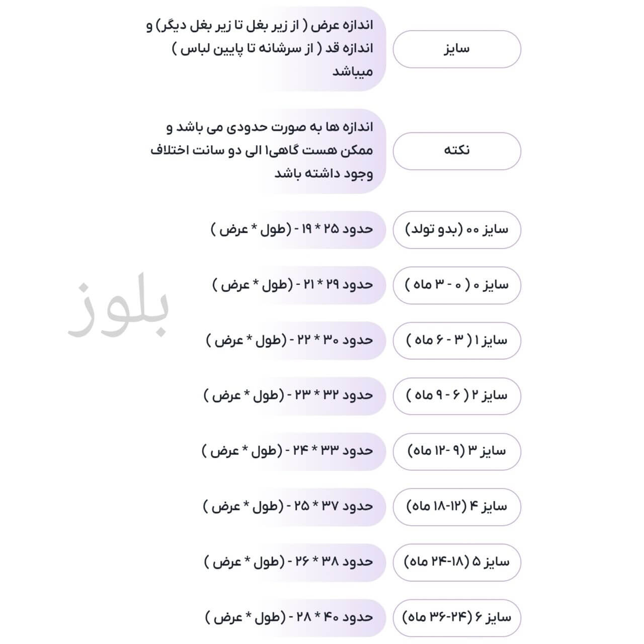Click the حدود ۴۰ * ۲۸ dimensions
Screen dimensions: 644x644
290,617
